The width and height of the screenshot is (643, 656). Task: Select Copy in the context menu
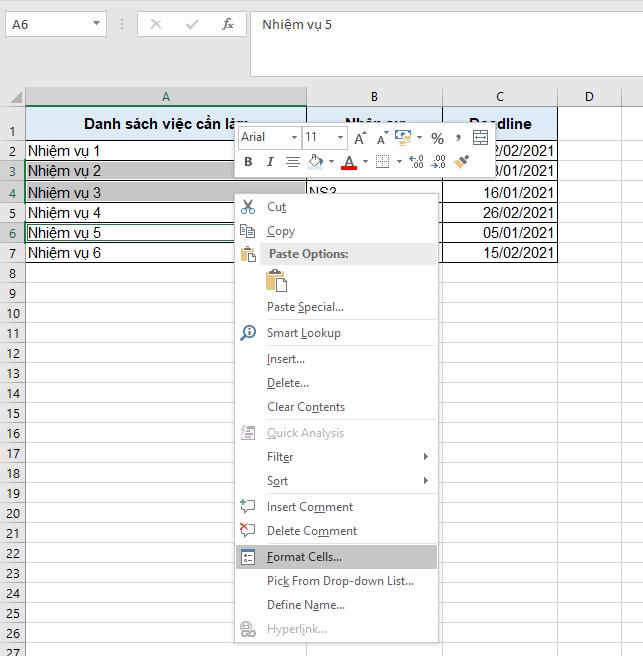281,231
